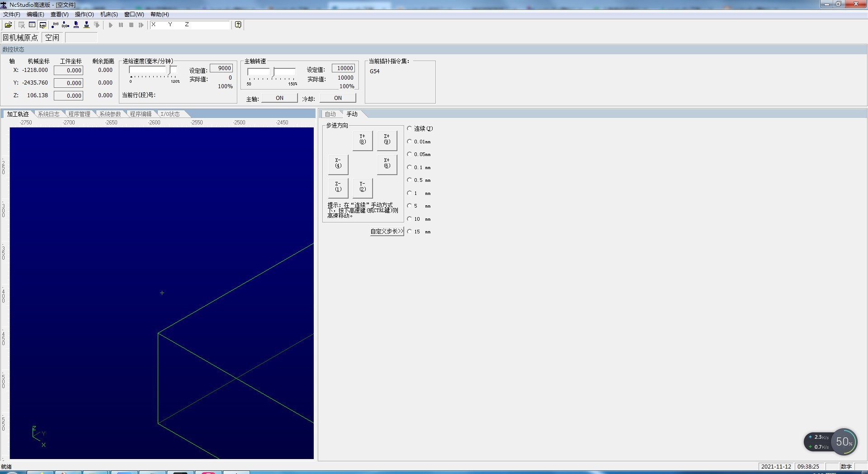868x474 pixels.
Task: Click the window view toolbar icon
Action: 32,25
